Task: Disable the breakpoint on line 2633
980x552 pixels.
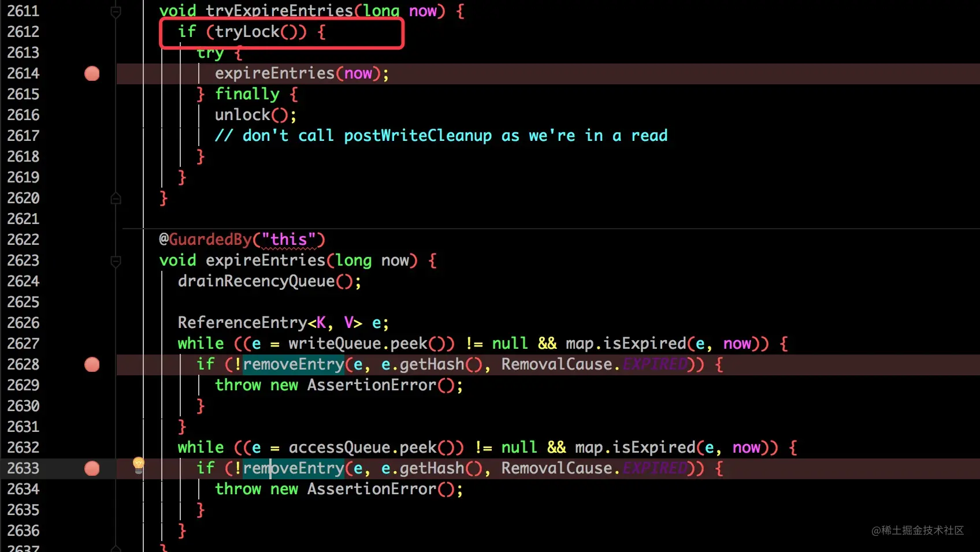Action: 92,468
